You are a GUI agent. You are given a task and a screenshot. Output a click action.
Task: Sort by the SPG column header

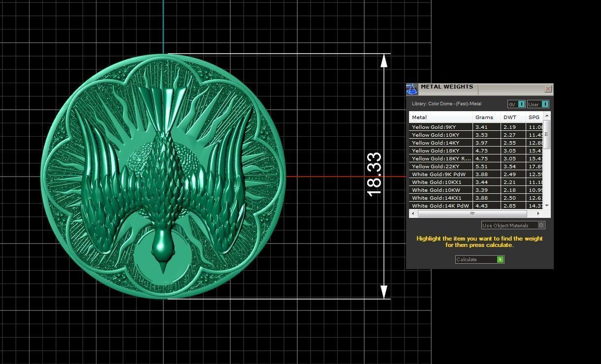point(535,117)
